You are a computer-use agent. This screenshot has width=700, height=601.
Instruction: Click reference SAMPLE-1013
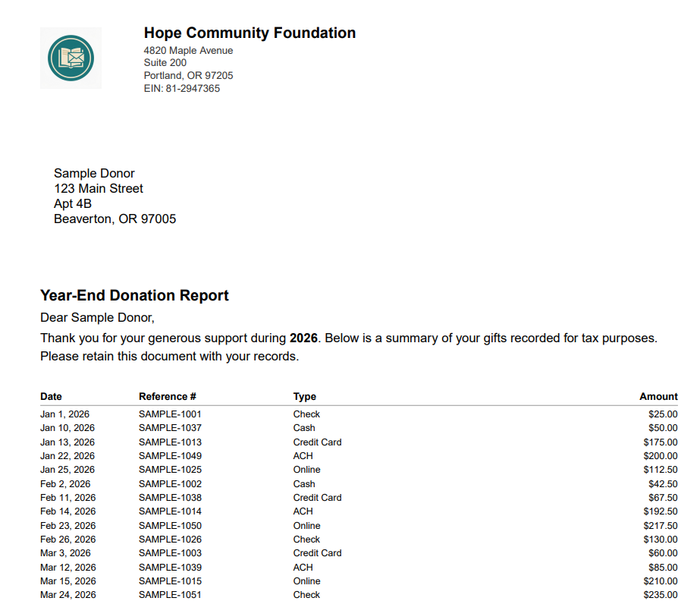click(170, 442)
